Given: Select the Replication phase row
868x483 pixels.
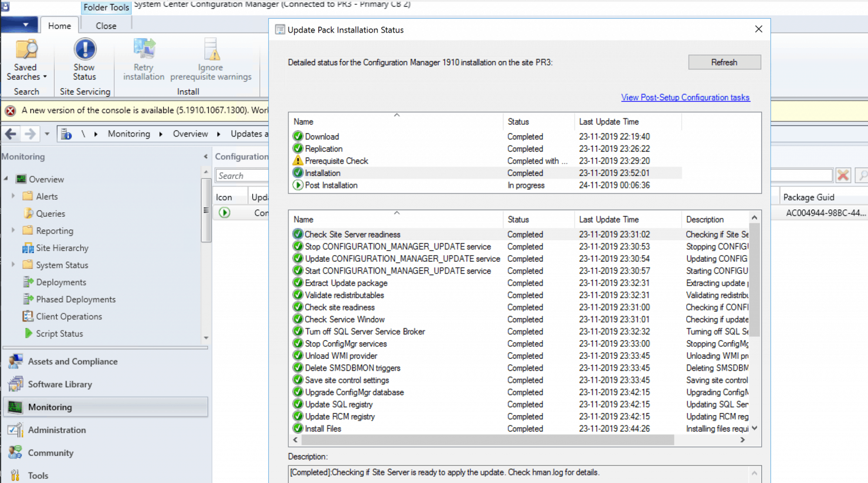Looking at the screenshot, I should 486,149.
